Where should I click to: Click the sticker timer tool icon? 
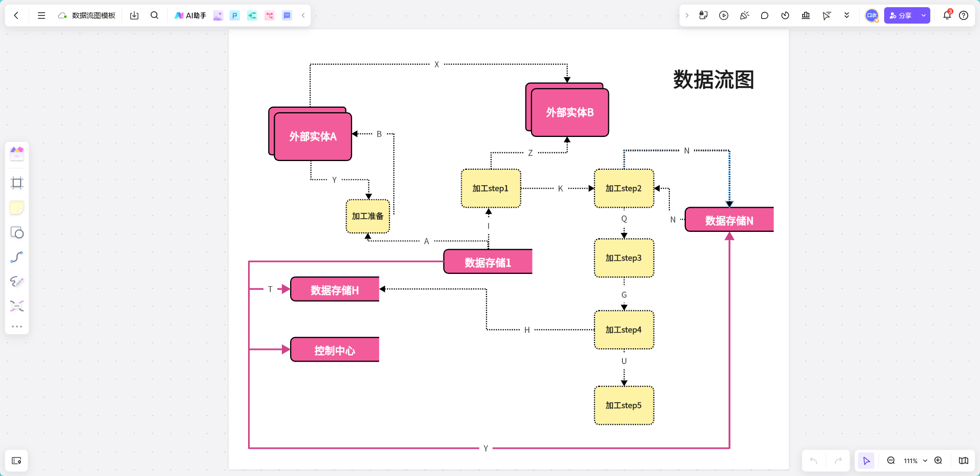tap(703, 15)
